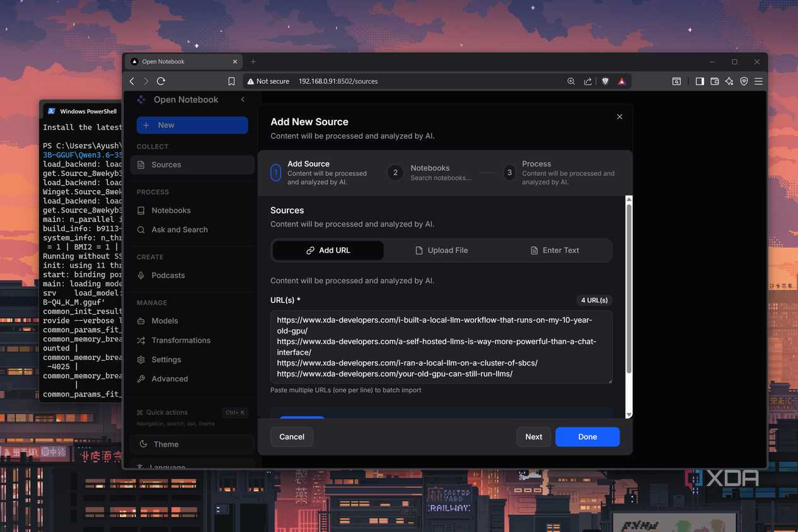The width and height of the screenshot is (798, 532).
Task: Click the Next button
Action: point(534,437)
